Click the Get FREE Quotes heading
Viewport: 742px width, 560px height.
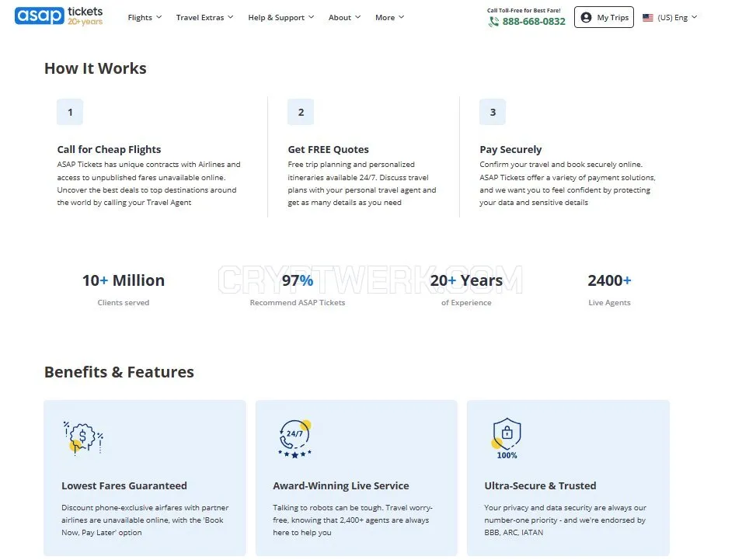pyautogui.click(x=328, y=149)
